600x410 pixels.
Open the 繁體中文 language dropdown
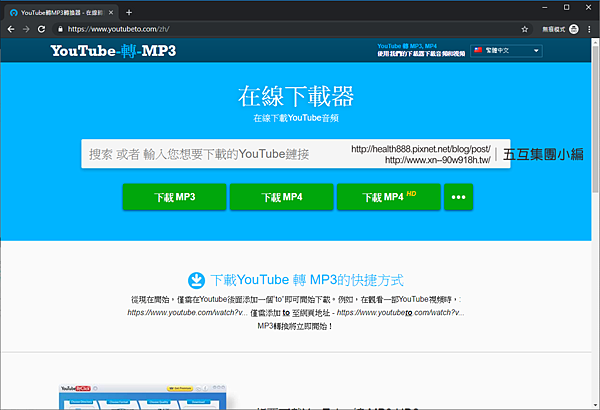pos(506,51)
